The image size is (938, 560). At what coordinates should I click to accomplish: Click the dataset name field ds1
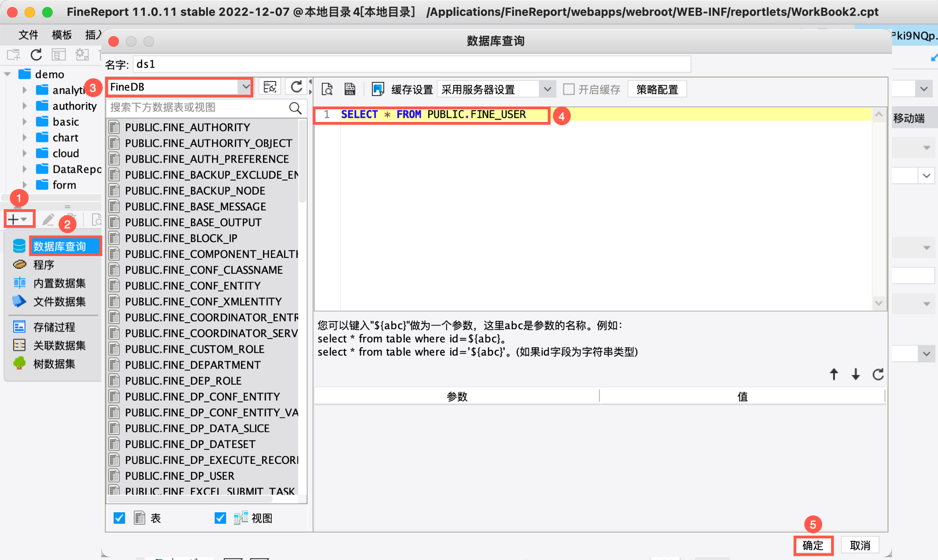(x=412, y=64)
